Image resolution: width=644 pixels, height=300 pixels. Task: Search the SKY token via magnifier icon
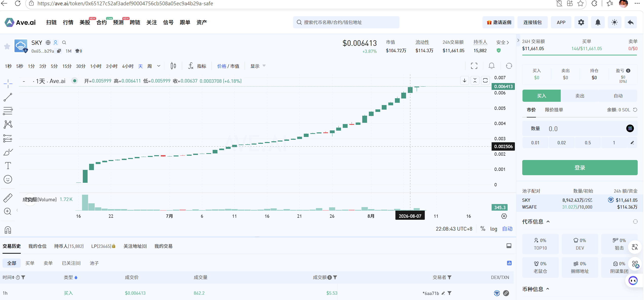click(x=64, y=43)
